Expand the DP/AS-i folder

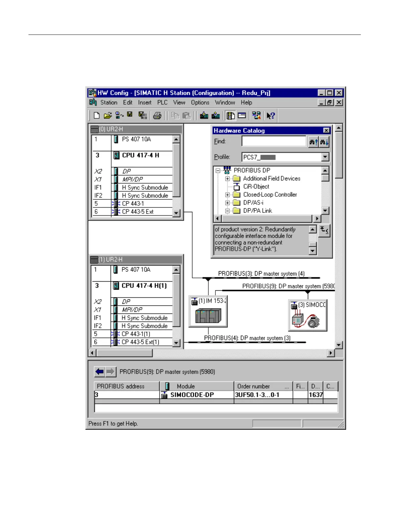point(227,203)
